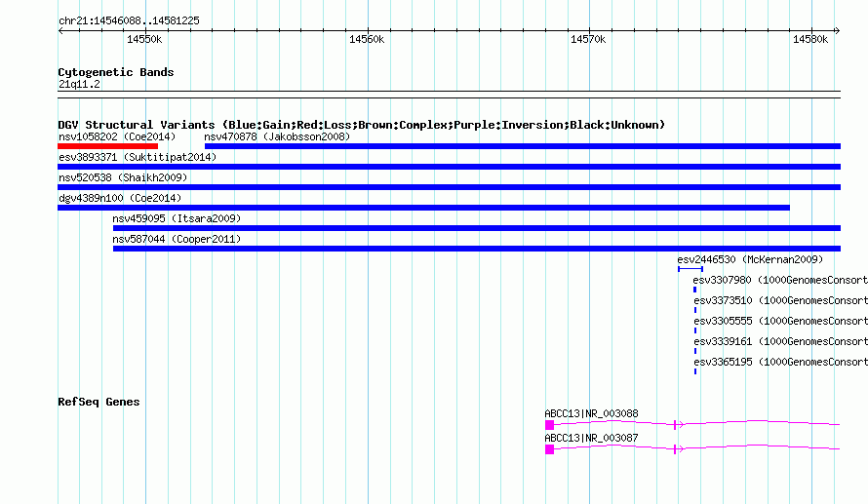Open the nsv459095 (Itsara2009) label

point(177,218)
